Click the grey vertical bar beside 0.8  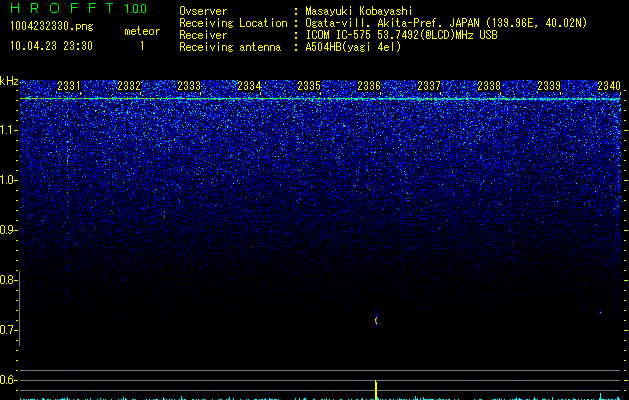(19, 308)
